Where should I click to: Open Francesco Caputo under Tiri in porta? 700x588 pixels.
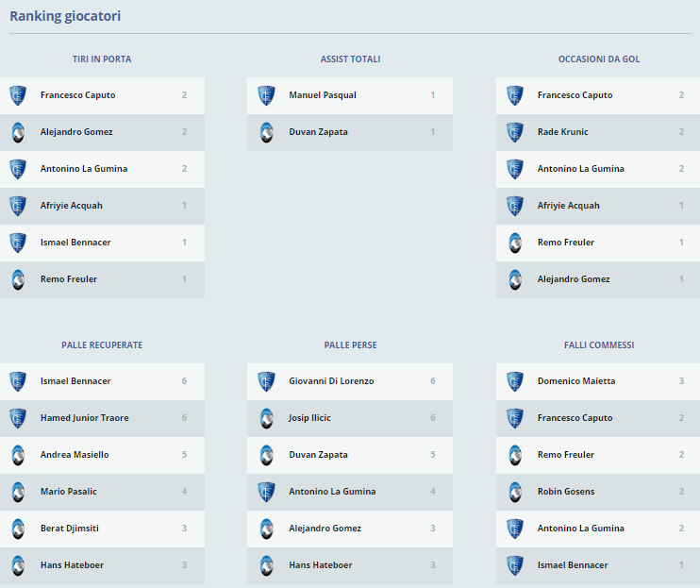(x=76, y=95)
